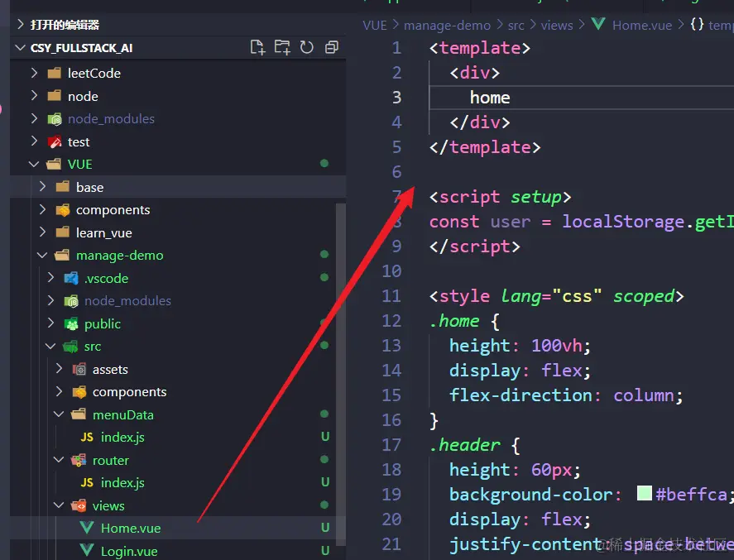
Task: Click the word home on line 3
Action: click(x=490, y=98)
